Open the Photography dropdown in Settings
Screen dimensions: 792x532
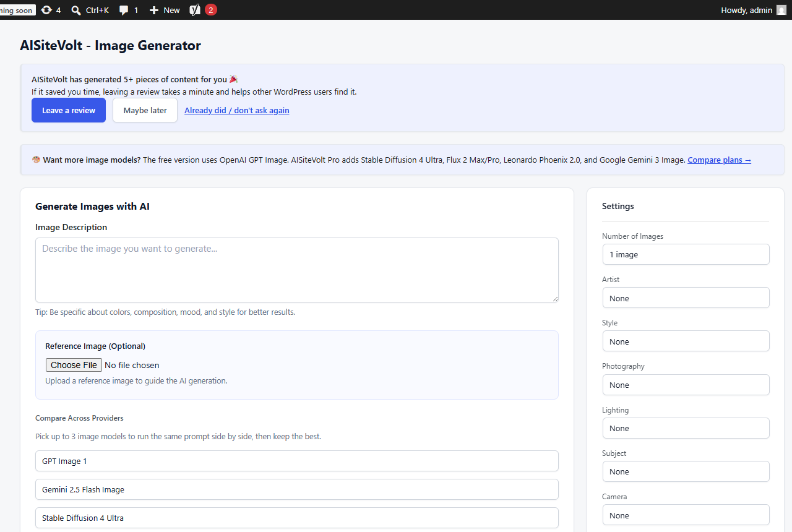(x=686, y=385)
